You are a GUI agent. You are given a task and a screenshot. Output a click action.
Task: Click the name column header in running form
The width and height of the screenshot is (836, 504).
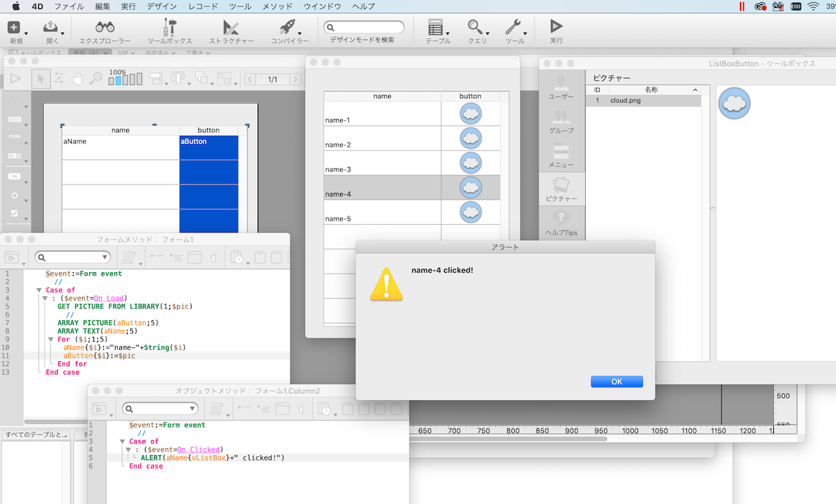coord(382,96)
